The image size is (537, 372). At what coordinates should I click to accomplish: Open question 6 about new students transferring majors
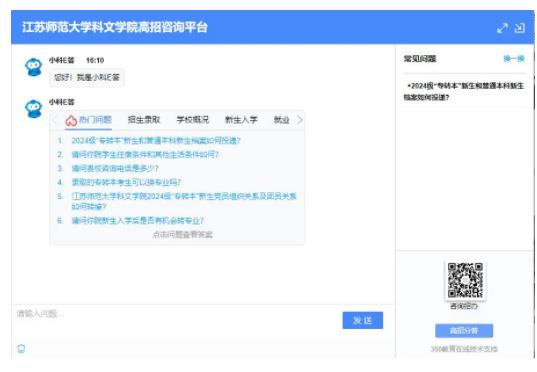point(138,220)
